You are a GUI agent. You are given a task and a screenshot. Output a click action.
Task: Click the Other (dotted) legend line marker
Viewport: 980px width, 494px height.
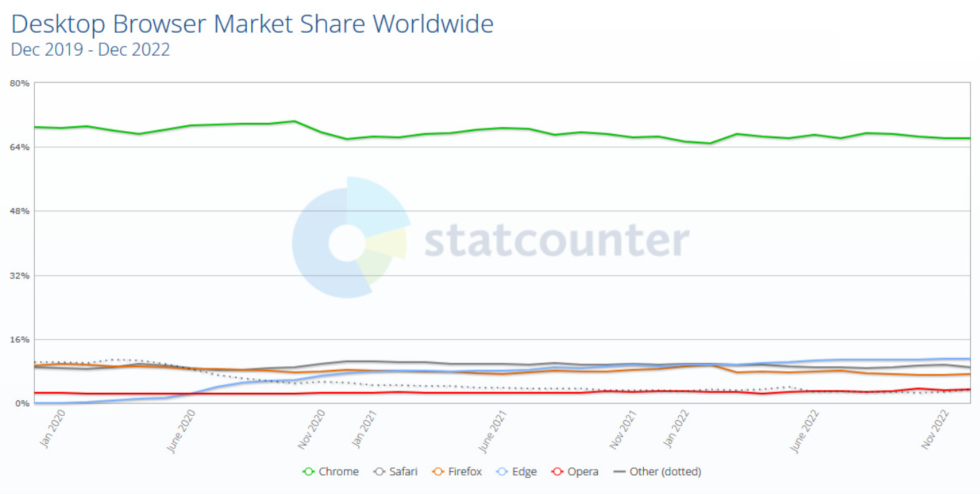coord(619,472)
